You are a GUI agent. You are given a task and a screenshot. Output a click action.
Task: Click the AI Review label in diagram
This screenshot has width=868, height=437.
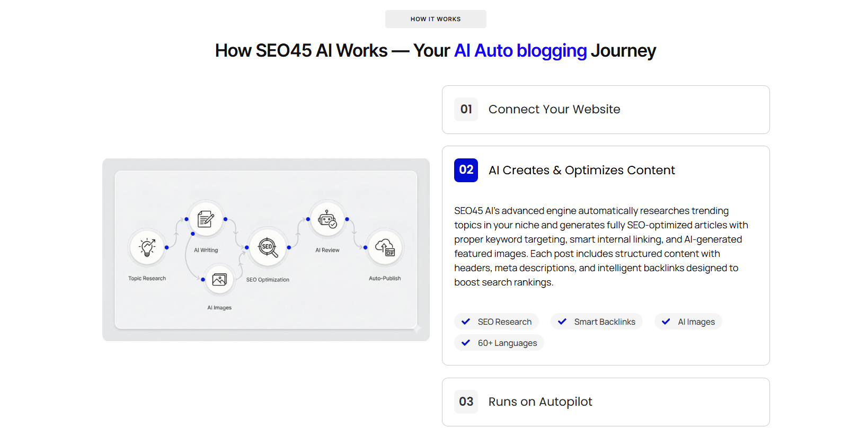327,250
